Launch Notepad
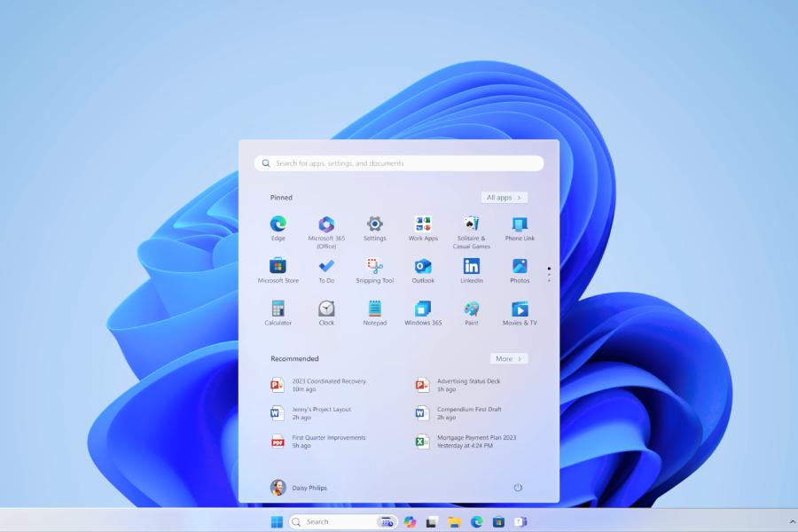Image resolution: width=798 pixels, height=532 pixels. point(374,312)
